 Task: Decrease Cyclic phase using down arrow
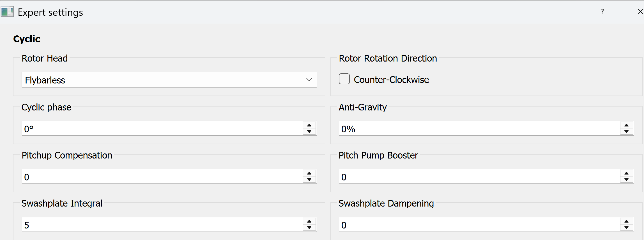coord(309,132)
